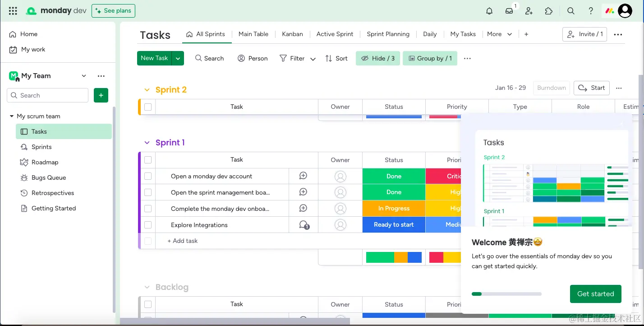
Task: Click the monday dev logo
Action: tap(56, 11)
